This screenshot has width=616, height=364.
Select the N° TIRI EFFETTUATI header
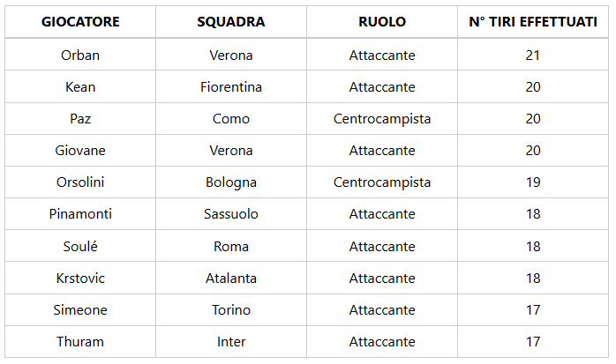[532, 22]
